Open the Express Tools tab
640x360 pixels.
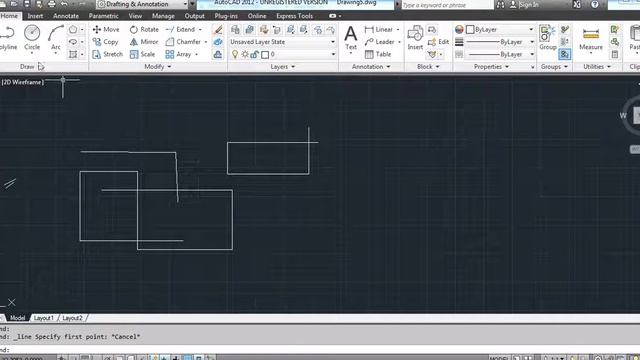click(x=294, y=16)
